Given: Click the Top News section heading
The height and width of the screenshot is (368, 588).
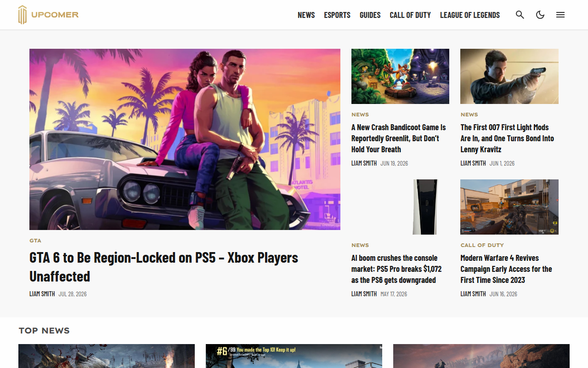Looking at the screenshot, I should (44, 331).
